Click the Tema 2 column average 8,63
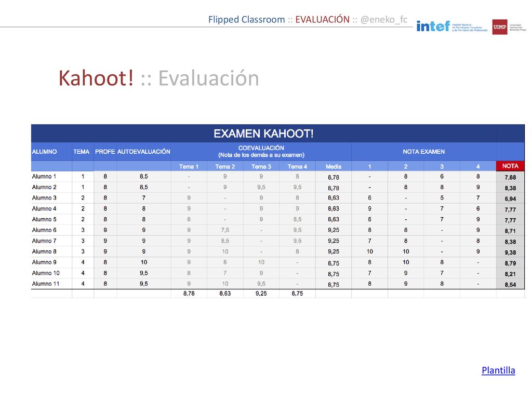The image size is (532, 399). pyautogui.click(x=225, y=294)
